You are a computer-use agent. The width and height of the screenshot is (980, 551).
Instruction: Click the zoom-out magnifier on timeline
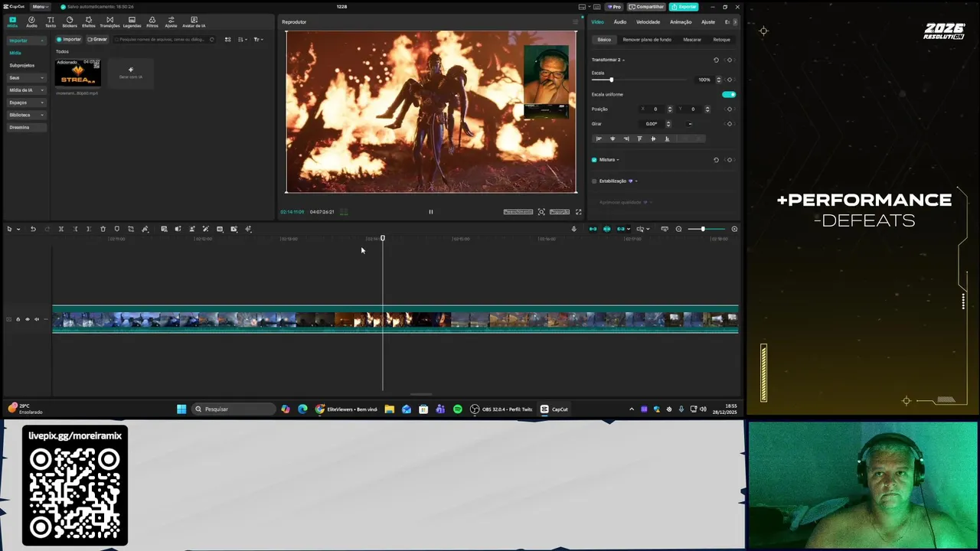[x=678, y=229]
